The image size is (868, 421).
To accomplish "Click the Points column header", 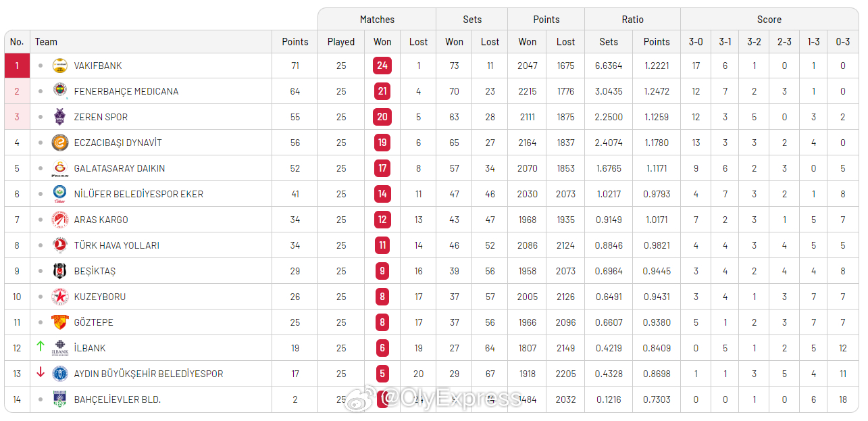I will click(295, 42).
